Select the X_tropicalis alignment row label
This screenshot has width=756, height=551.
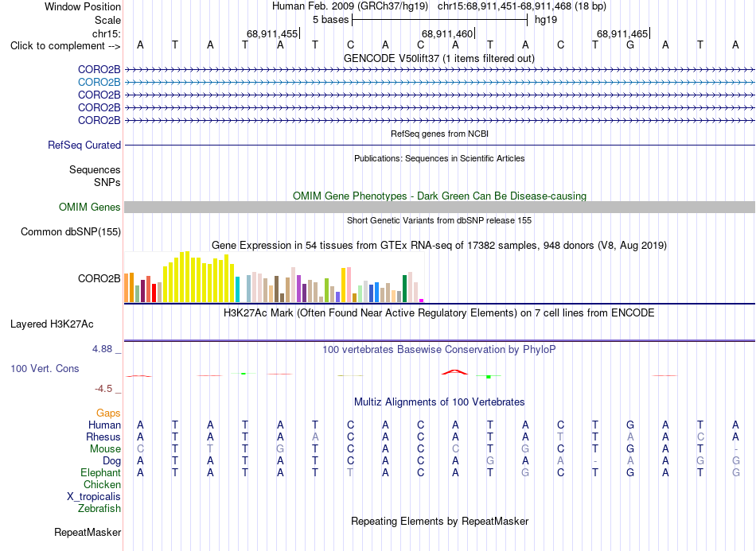tap(94, 497)
